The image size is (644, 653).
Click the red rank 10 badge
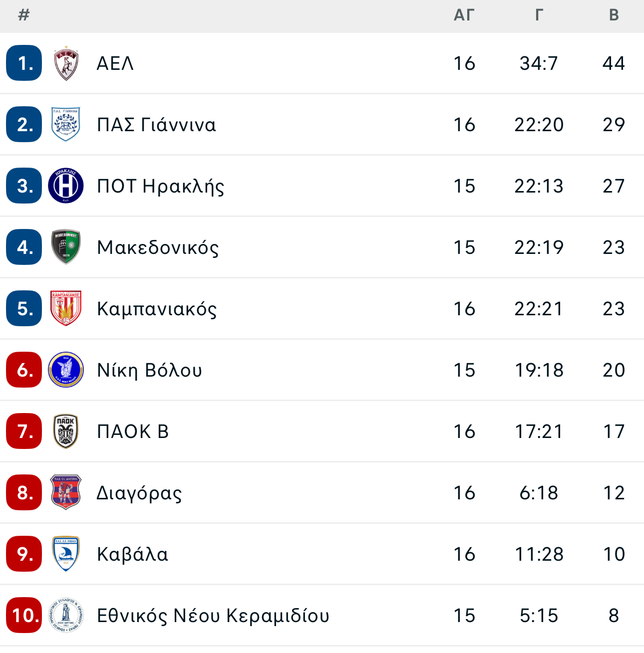(24, 616)
